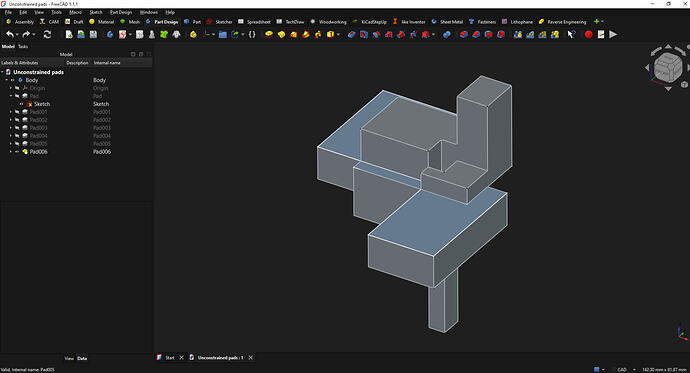Click the Additive Loft tool icon
This screenshot has width=690, height=373.
293,34
